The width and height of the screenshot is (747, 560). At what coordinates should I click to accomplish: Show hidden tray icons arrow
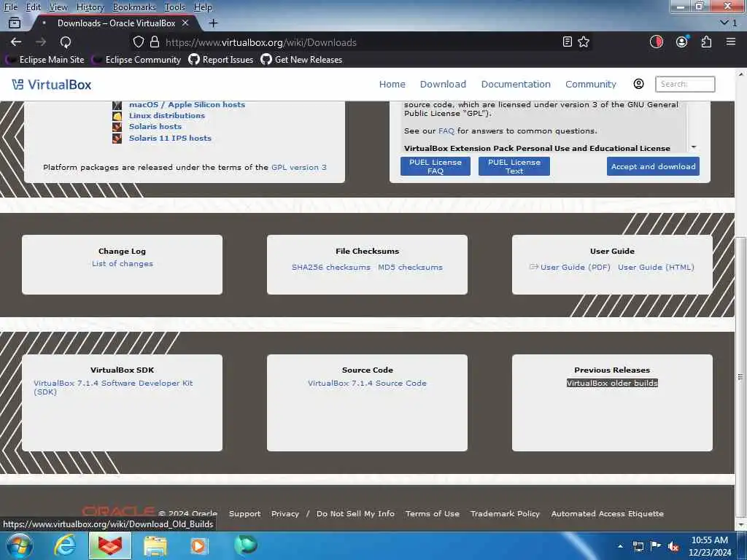(620, 546)
